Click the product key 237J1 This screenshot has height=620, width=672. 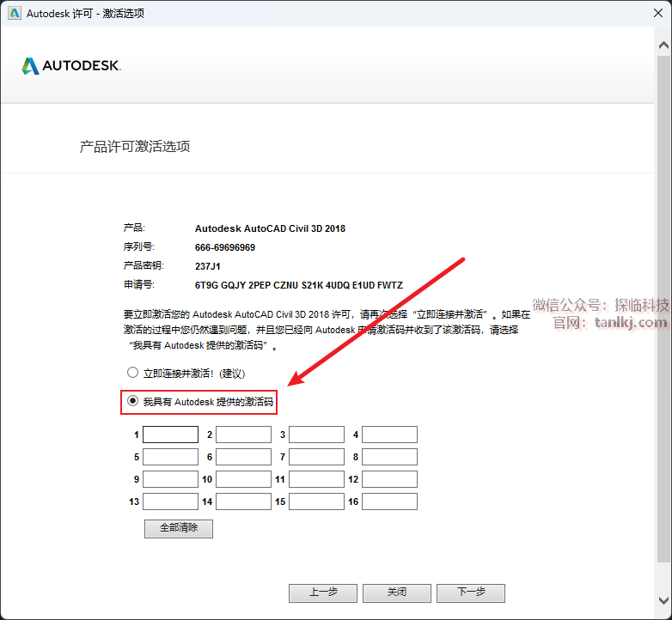(207, 266)
